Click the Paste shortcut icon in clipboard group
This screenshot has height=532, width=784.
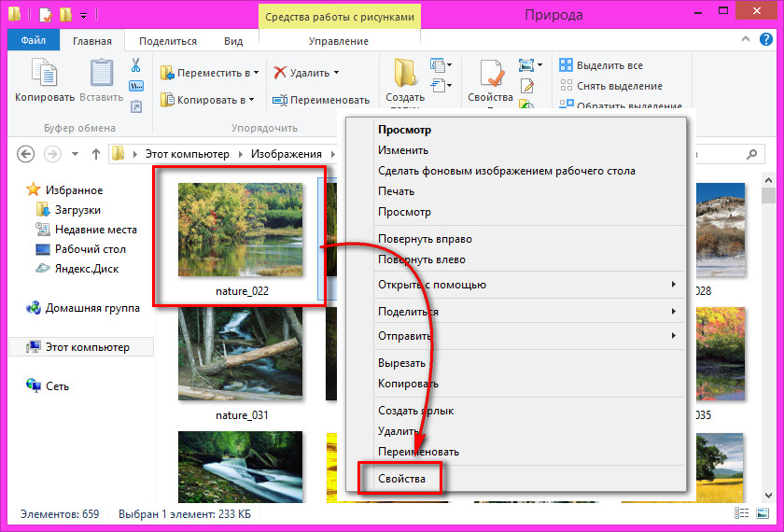point(136,106)
